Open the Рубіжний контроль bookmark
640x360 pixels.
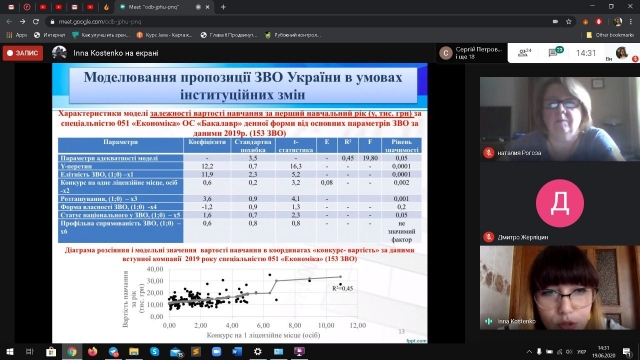pyautogui.click(x=293, y=35)
